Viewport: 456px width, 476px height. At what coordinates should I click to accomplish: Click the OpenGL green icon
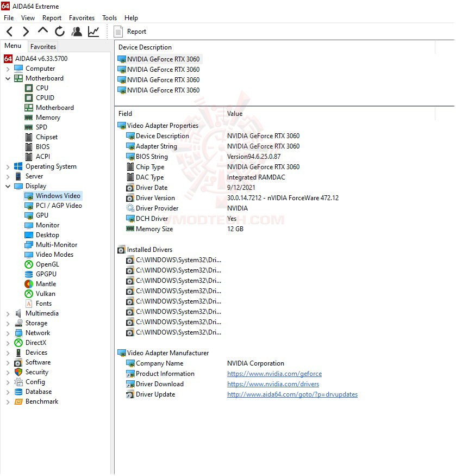click(x=29, y=264)
